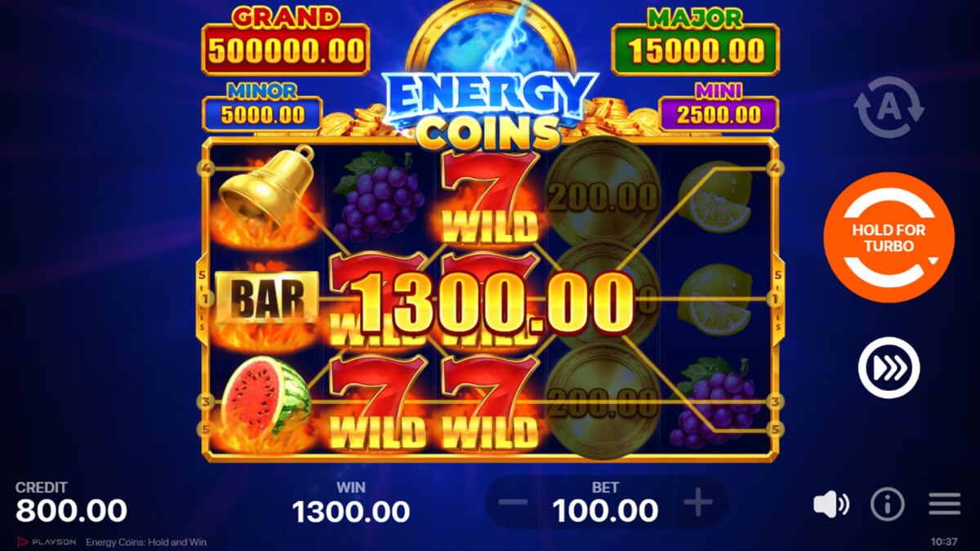The height and width of the screenshot is (551, 980).
Task: Click the Mini jackpot 2500.00 panel
Action: (x=719, y=113)
